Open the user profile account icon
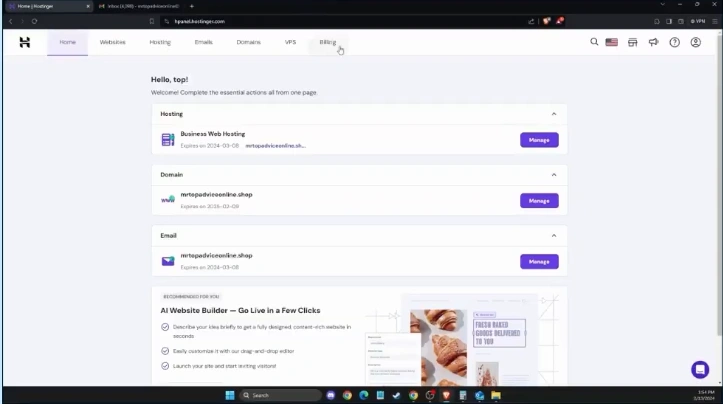The width and height of the screenshot is (723, 404). [696, 42]
